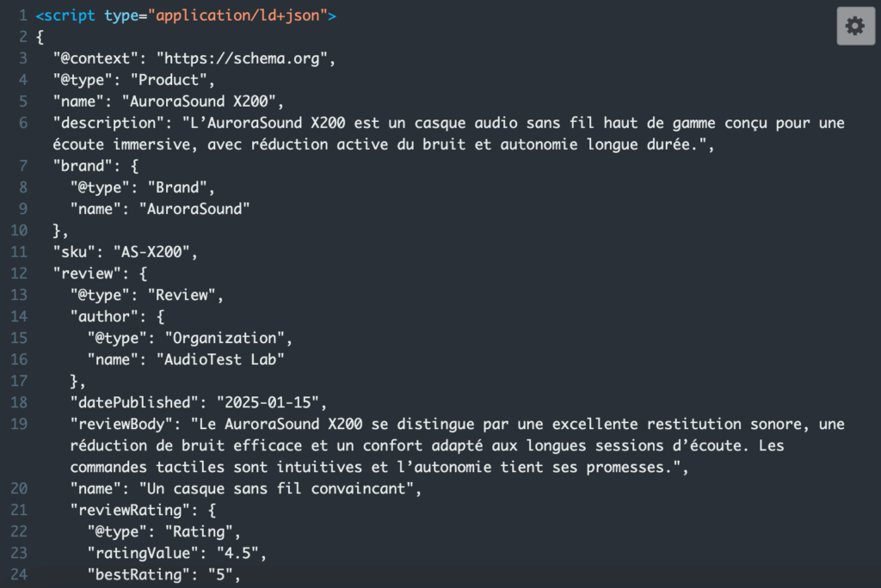
Task: Click line number 24 in gutter
Action: [19, 574]
